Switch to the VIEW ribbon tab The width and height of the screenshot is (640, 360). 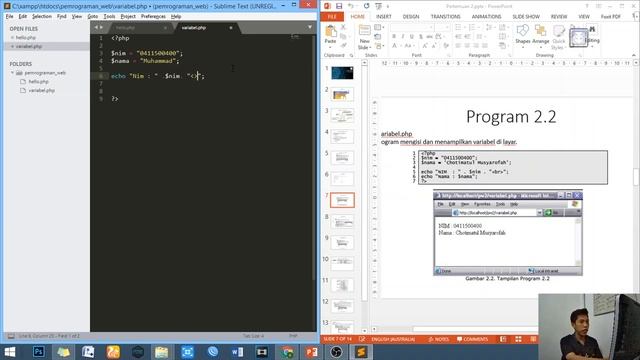coord(584,16)
